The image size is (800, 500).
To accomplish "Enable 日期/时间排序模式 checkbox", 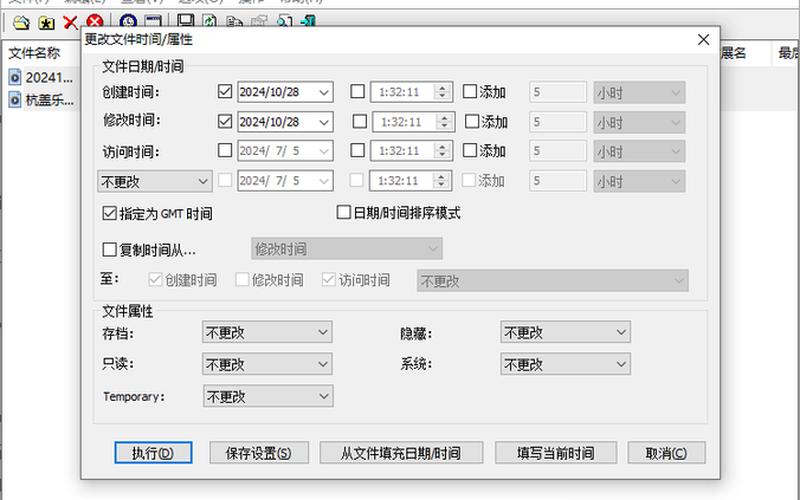I will point(398,213).
